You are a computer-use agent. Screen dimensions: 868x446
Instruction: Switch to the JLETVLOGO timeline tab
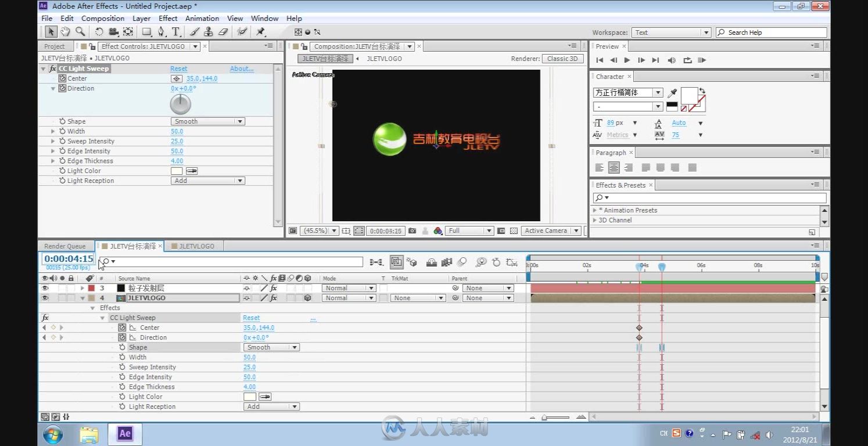coord(196,246)
